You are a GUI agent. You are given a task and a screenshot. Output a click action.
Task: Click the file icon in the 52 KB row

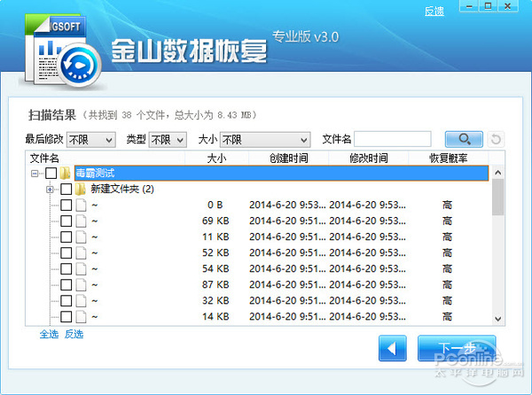click(x=81, y=252)
